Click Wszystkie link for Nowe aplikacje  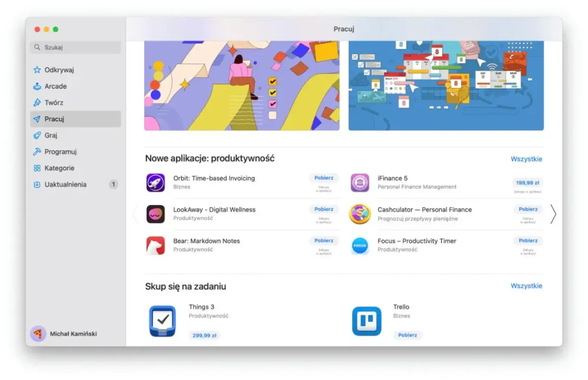pos(526,159)
